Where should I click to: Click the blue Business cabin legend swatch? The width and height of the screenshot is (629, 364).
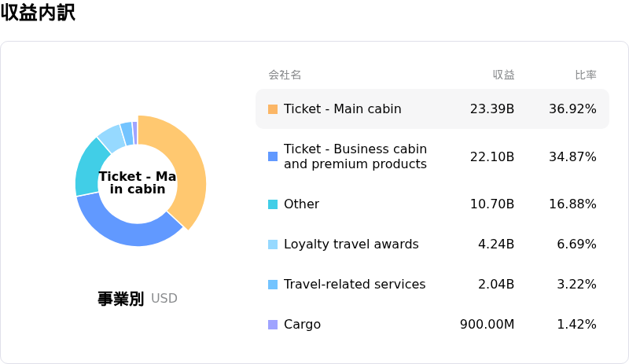click(x=273, y=156)
